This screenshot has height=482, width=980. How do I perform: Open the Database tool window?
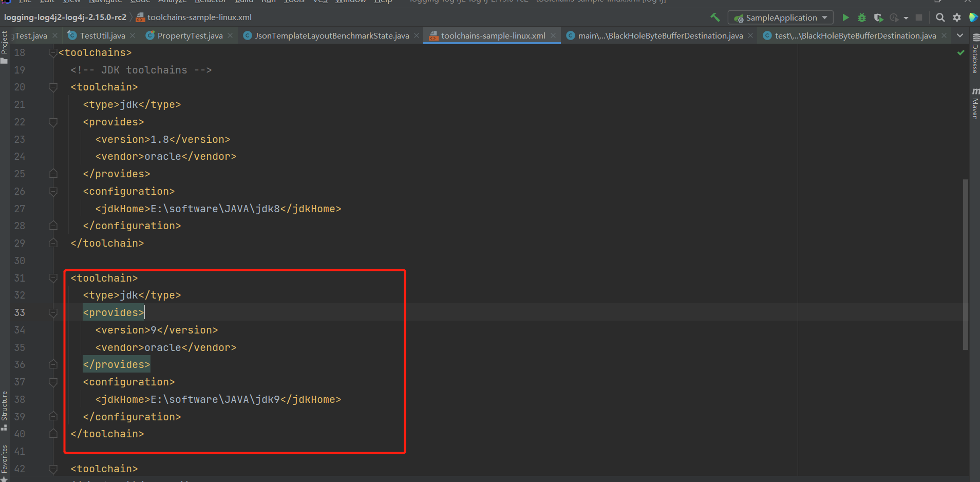coord(975,54)
